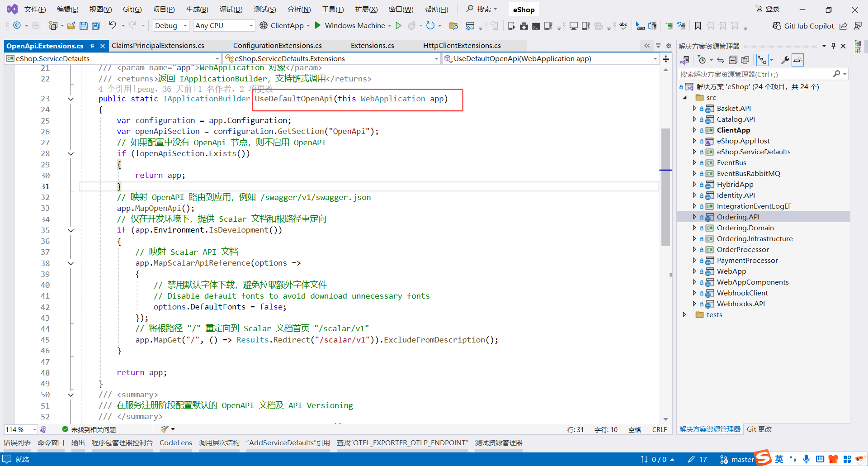This screenshot has height=466, width=868.
Task: Open the 114 % zoom level dropdown
Action: [x=21, y=429]
